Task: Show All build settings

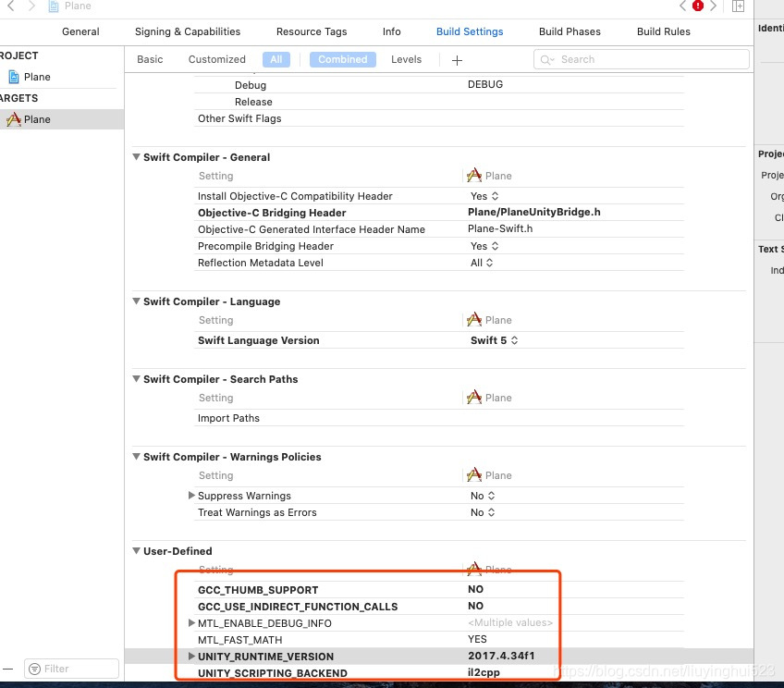Action: tap(276, 59)
